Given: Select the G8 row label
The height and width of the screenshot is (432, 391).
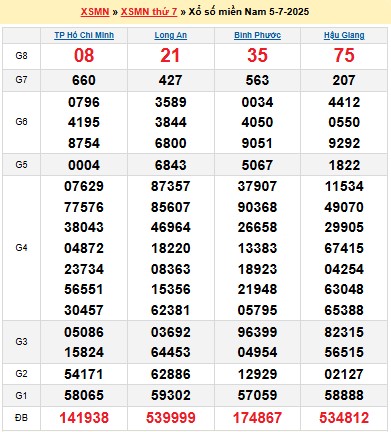Looking at the screenshot, I should pos(21,56).
